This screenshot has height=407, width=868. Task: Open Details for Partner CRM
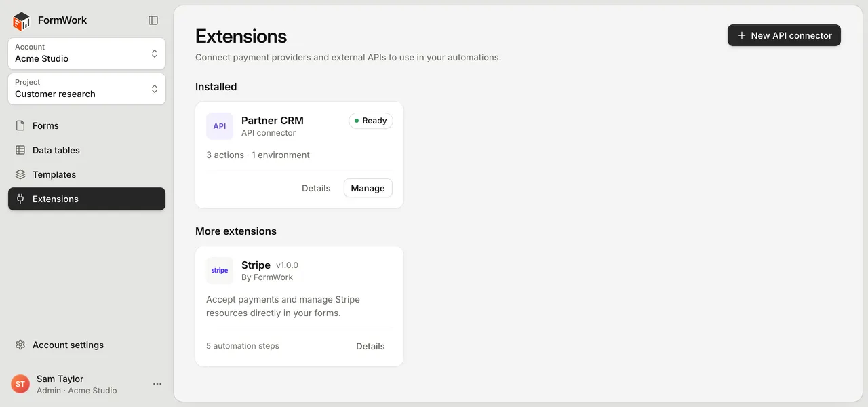[316, 188]
